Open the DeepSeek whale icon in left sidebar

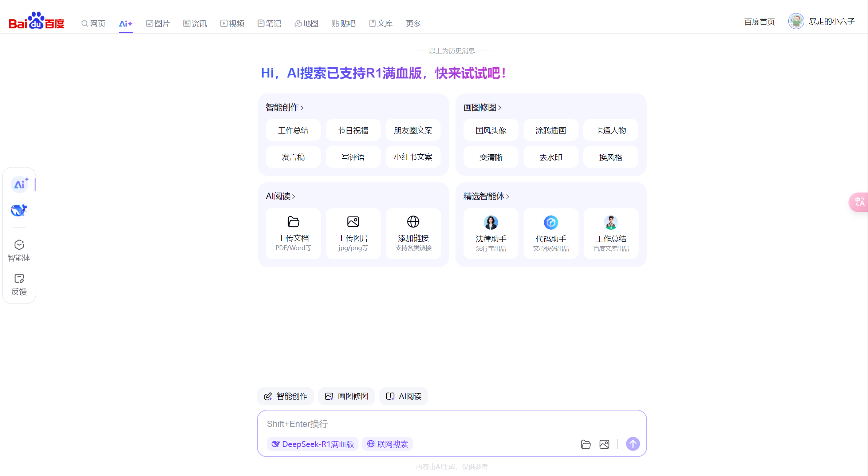(x=19, y=210)
